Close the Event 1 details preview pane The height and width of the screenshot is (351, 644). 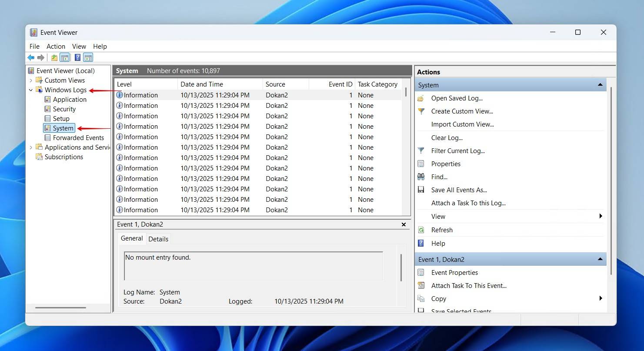[404, 224]
